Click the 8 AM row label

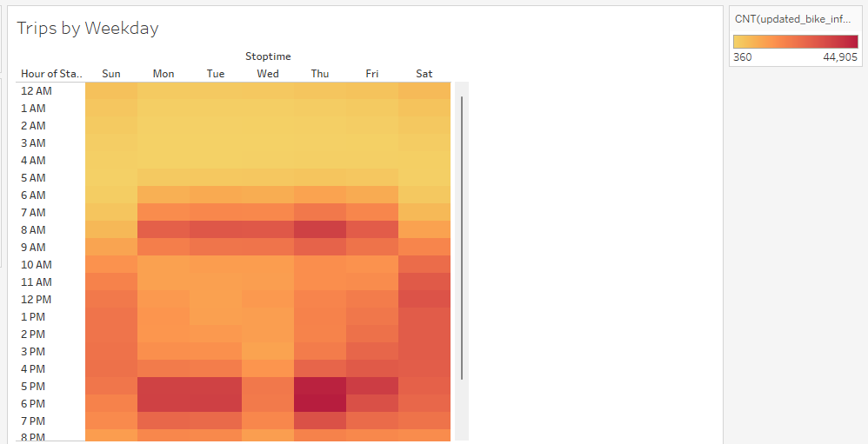coord(33,230)
